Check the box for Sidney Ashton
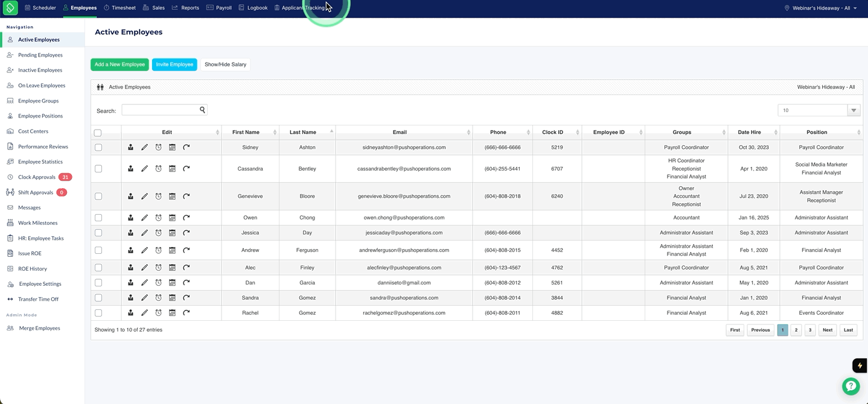This screenshot has width=868, height=404. [x=98, y=147]
